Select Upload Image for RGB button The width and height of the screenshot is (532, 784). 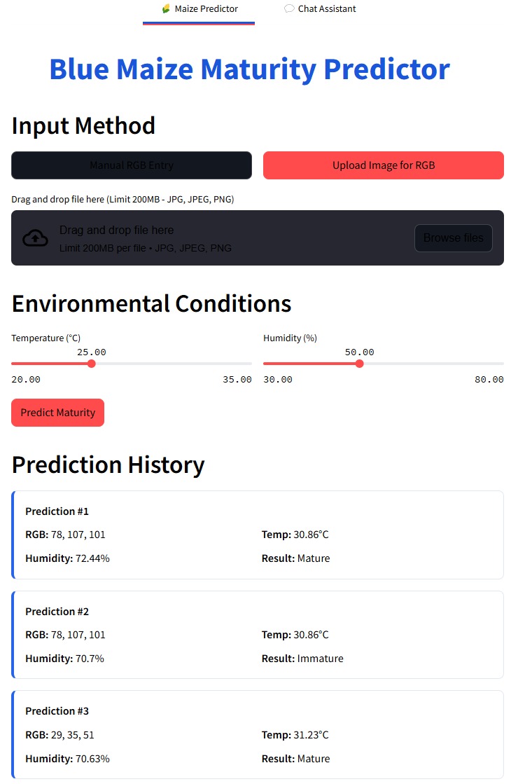384,165
